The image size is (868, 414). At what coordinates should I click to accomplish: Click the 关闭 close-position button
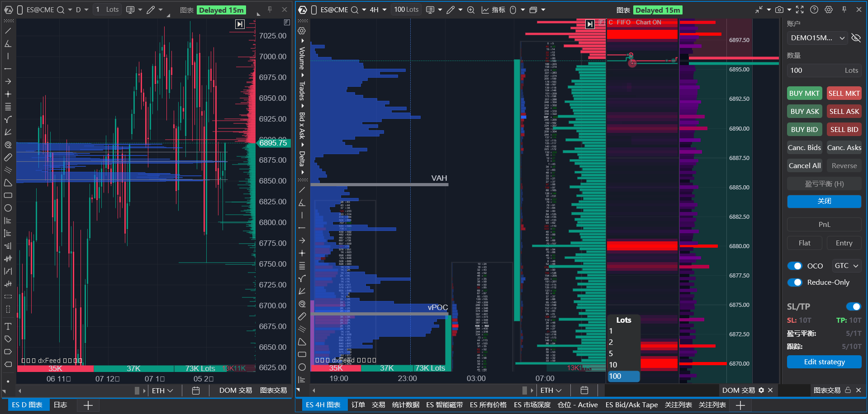pyautogui.click(x=824, y=201)
